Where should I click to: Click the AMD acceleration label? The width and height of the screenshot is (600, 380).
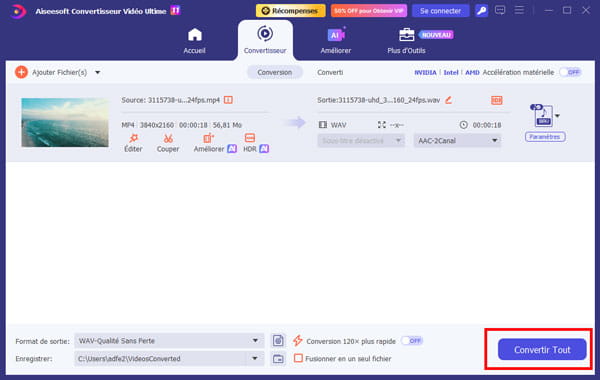pos(472,72)
